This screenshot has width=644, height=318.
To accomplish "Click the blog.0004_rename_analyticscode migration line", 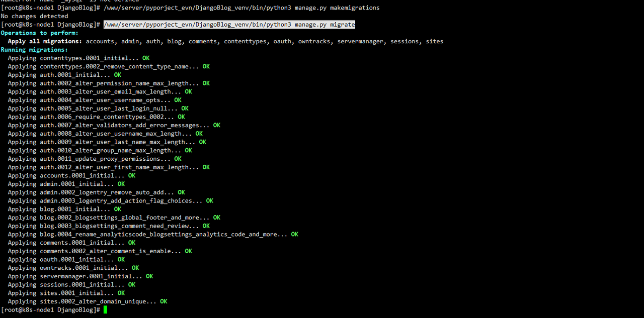I will coord(153,234).
